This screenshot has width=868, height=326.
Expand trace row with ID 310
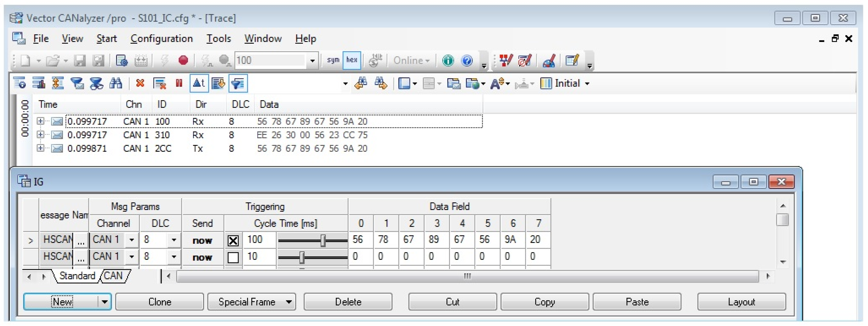coord(40,134)
